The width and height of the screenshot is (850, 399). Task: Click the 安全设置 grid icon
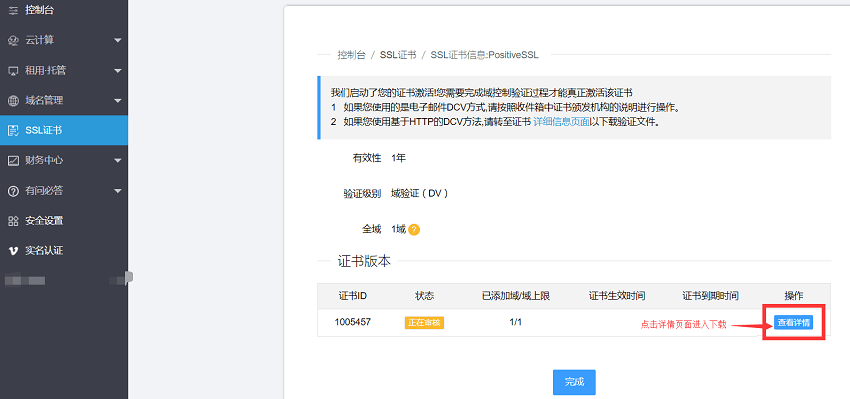point(14,221)
